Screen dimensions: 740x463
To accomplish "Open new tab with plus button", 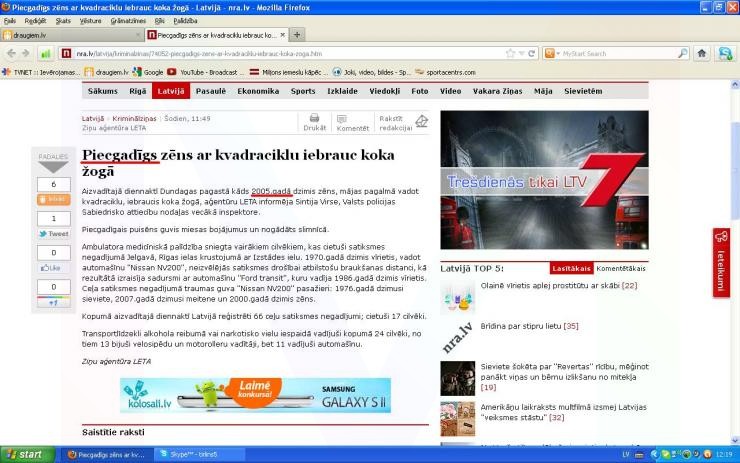I will (x=297, y=34).
